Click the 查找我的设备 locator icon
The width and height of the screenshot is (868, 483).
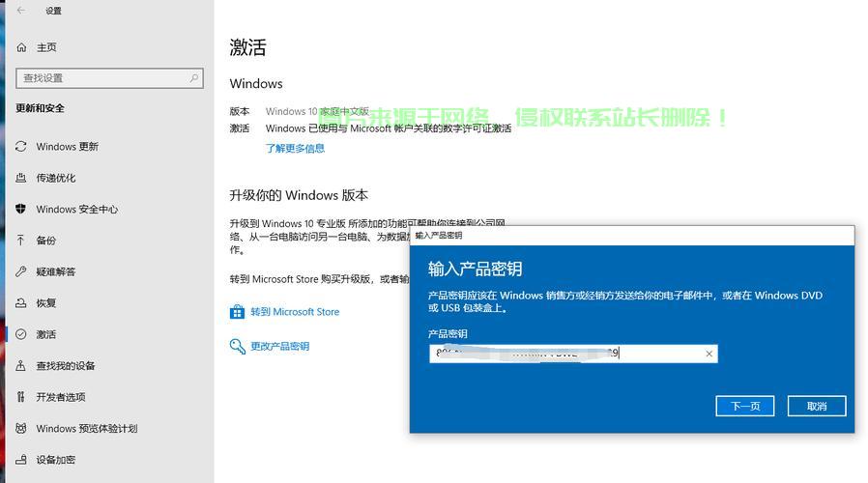pos(21,365)
